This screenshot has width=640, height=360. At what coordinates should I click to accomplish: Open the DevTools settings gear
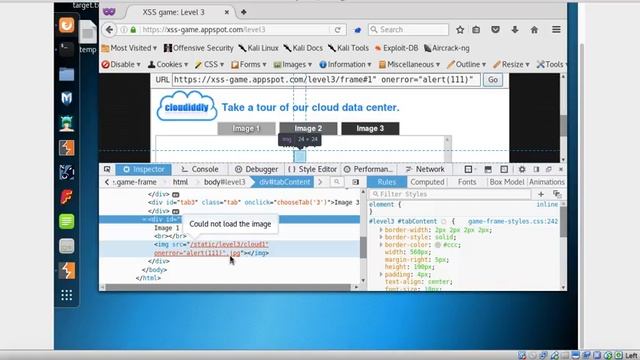coord(522,169)
